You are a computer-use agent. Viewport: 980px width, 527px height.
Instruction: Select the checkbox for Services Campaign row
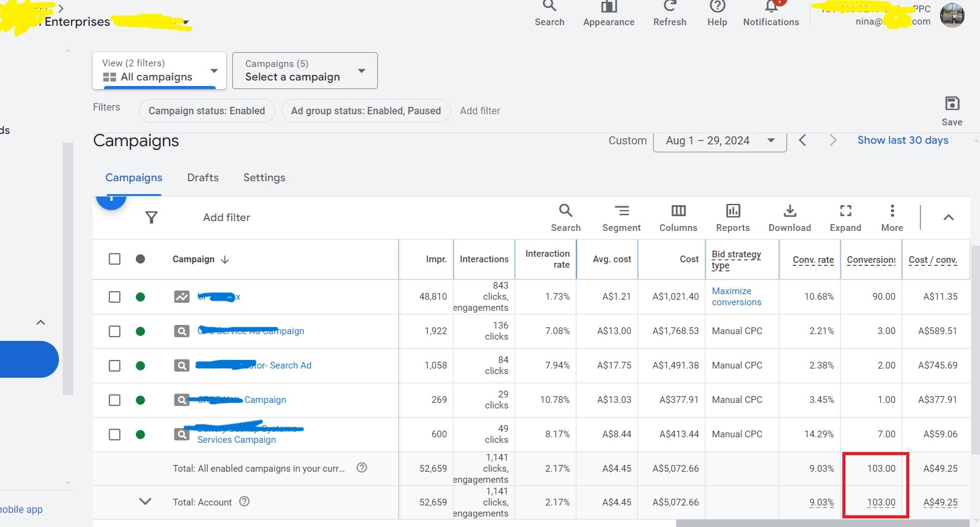point(114,434)
